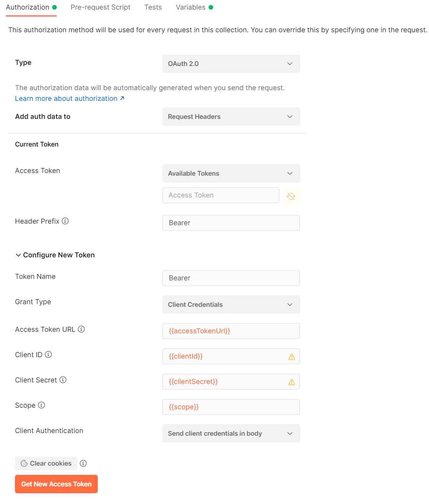Click inside the Token Name input field
Image resolution: width=429 pixels, height=504 pixels.
(231, 278)
